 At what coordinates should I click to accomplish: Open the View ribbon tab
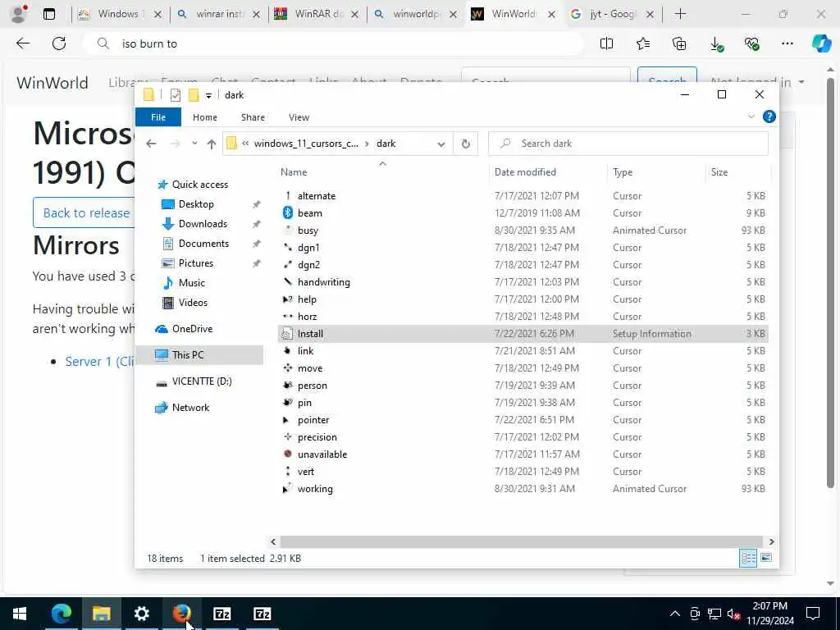point(299,117)
